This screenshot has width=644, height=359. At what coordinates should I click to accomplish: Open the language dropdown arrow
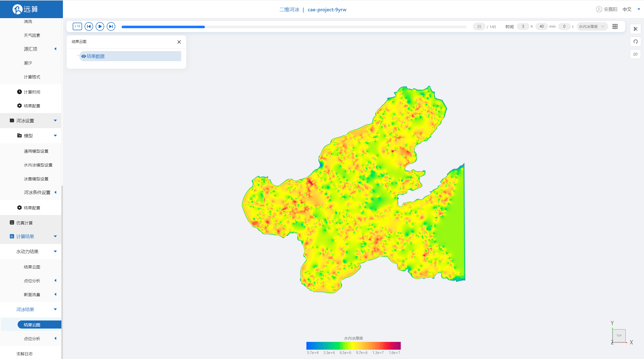pos(639,9)
